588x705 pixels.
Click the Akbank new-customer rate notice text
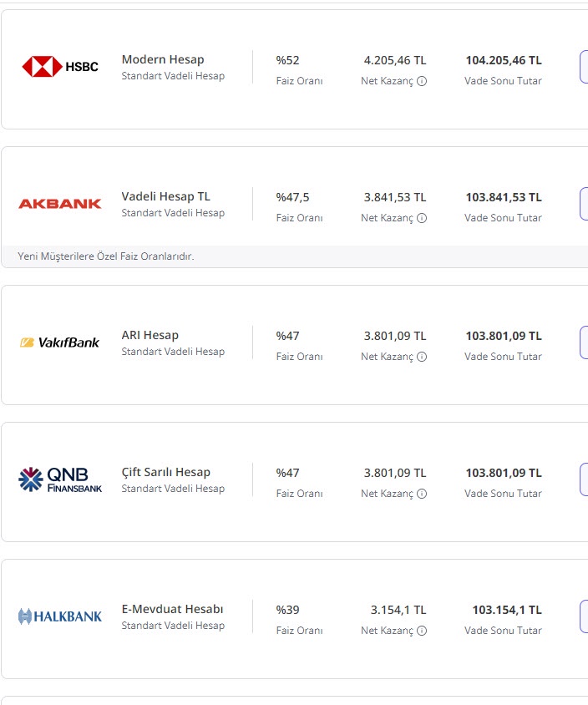(106, 256)
